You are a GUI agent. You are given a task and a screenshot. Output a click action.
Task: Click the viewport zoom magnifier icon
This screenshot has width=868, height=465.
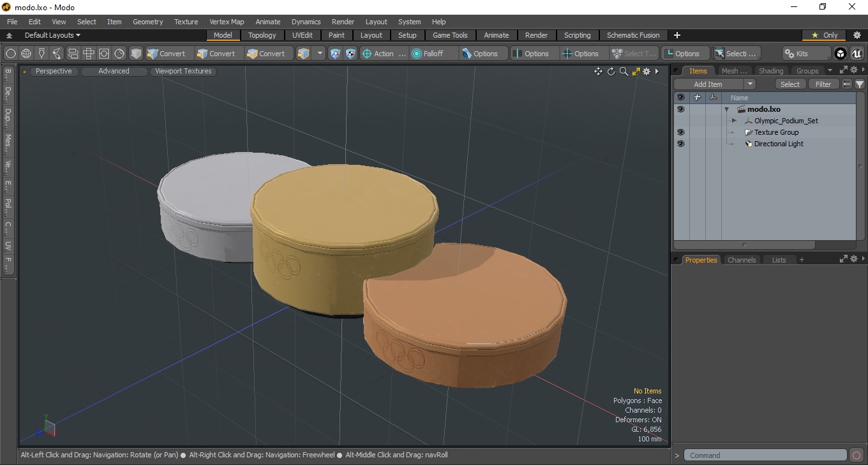[x=624, y=72]
